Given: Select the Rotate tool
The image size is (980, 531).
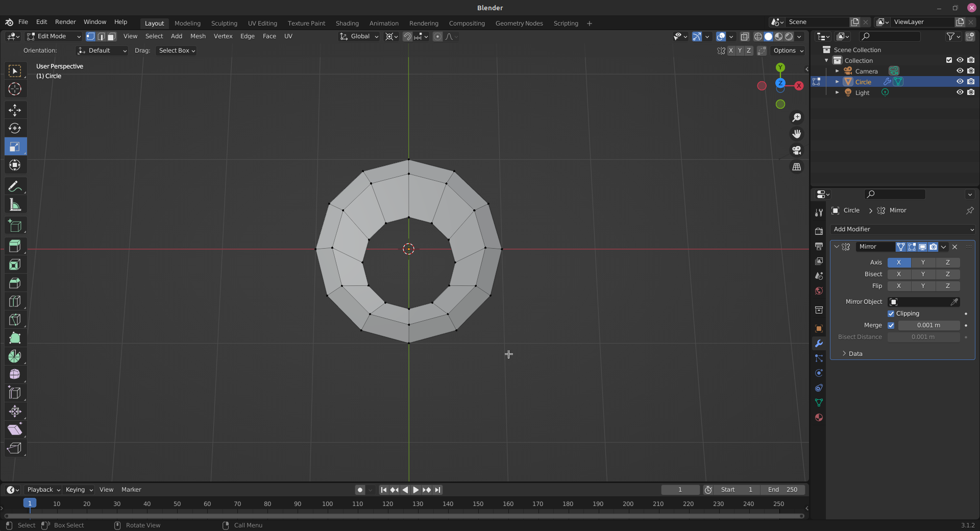Looking at the screenshot, I should coord(15,128).
